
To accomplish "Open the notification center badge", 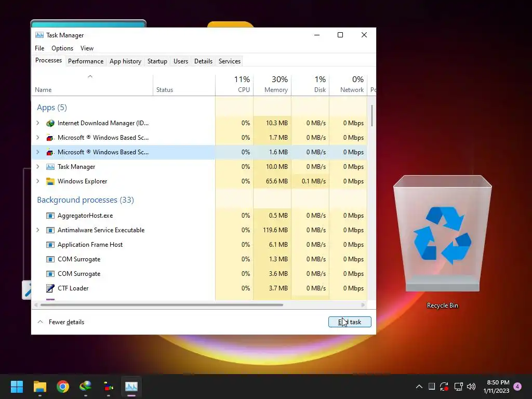I will [x=517, y=387].
